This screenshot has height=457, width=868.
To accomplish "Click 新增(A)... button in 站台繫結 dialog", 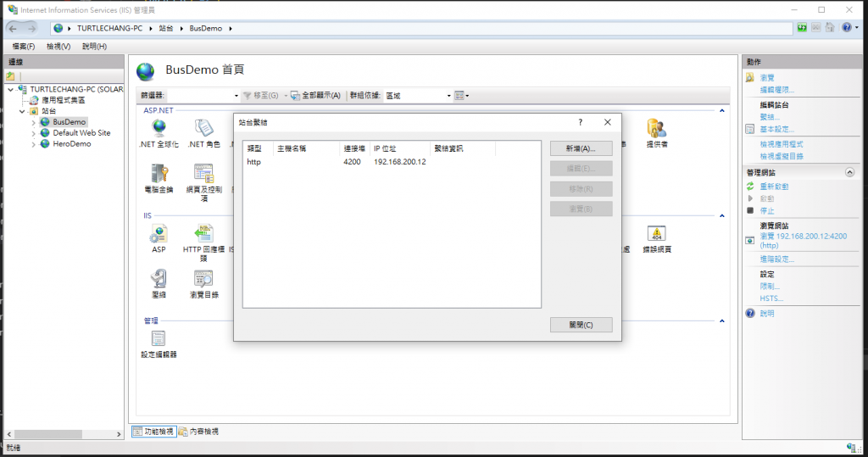I will [581, 148].
